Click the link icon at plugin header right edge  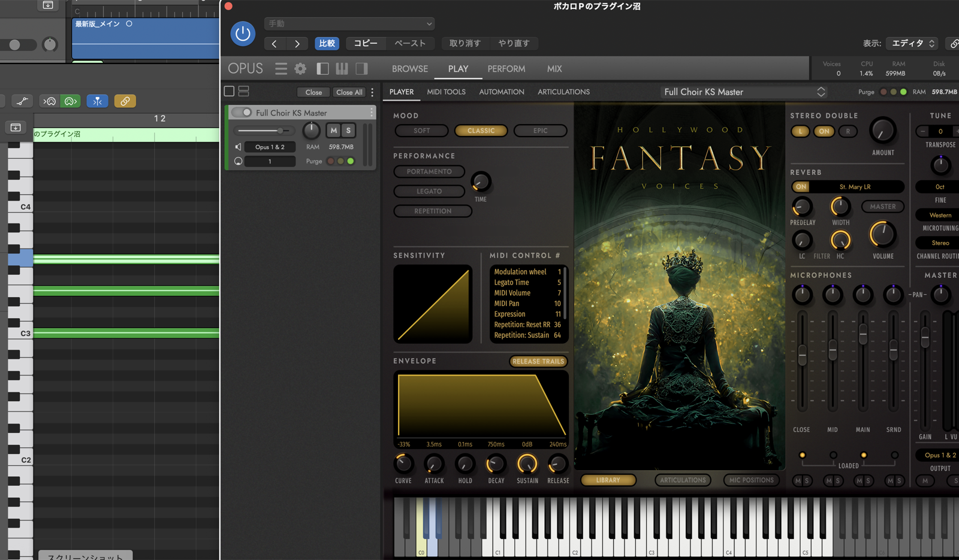pyautogui.click(x=953, y=44)
